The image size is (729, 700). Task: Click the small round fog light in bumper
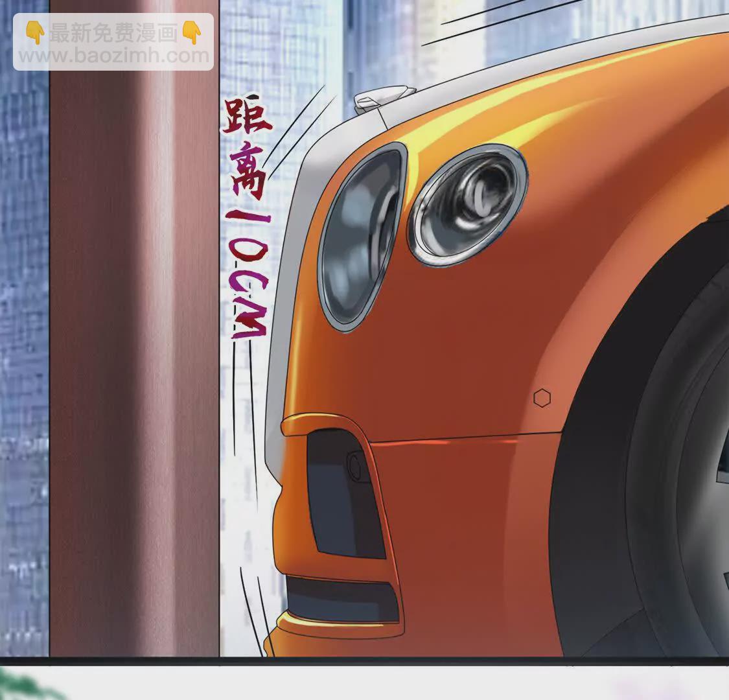(x=355, y=464)
